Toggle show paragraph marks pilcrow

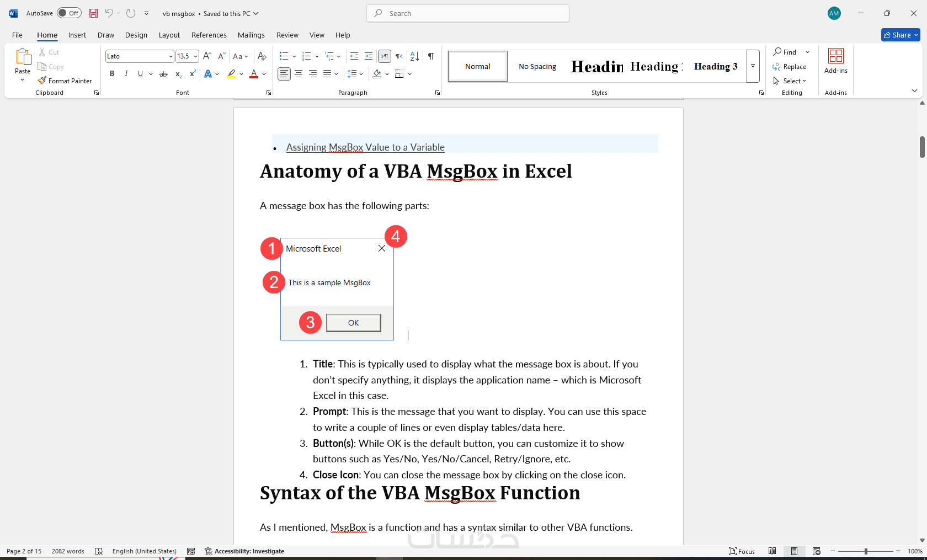pyautogui.click(x=431, y=56)
